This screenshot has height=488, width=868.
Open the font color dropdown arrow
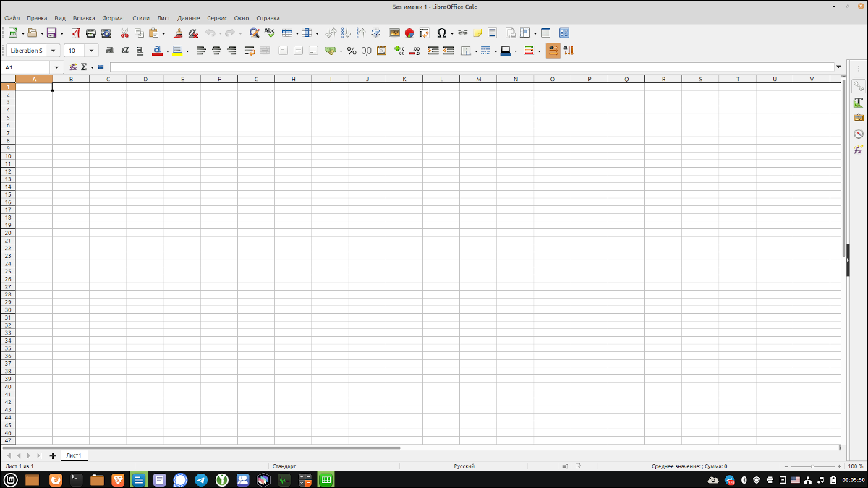click(167, 51)
